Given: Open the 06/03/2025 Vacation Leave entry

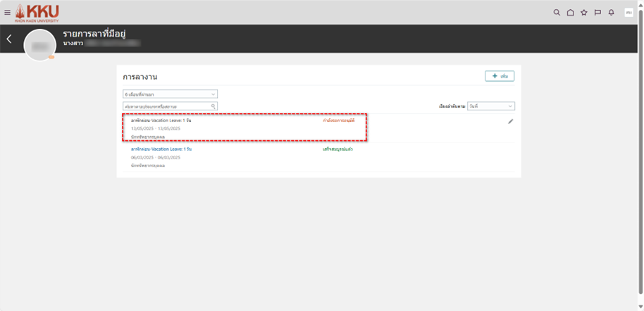Looking at the screenshot, I should (161, 150).
